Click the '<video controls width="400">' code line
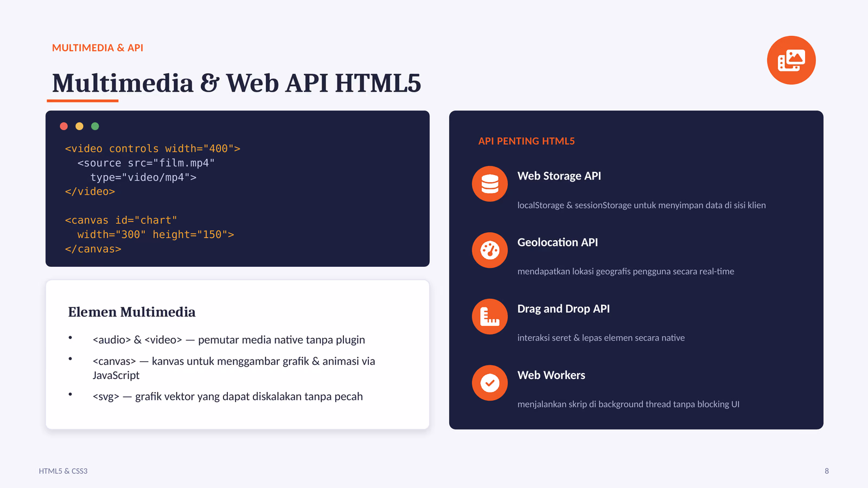This screenshot has height=488, width=868. pyautogui.click(x=152, y=149)
